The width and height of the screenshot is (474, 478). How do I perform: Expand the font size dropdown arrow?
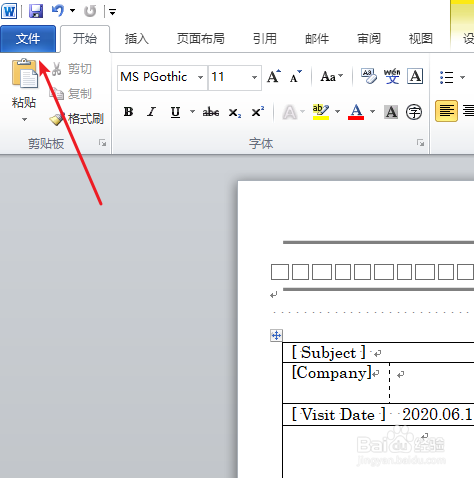coord(254,77)
